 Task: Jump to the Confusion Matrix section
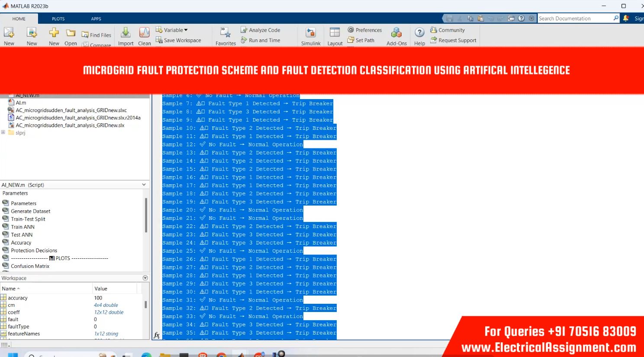(30, 266)
